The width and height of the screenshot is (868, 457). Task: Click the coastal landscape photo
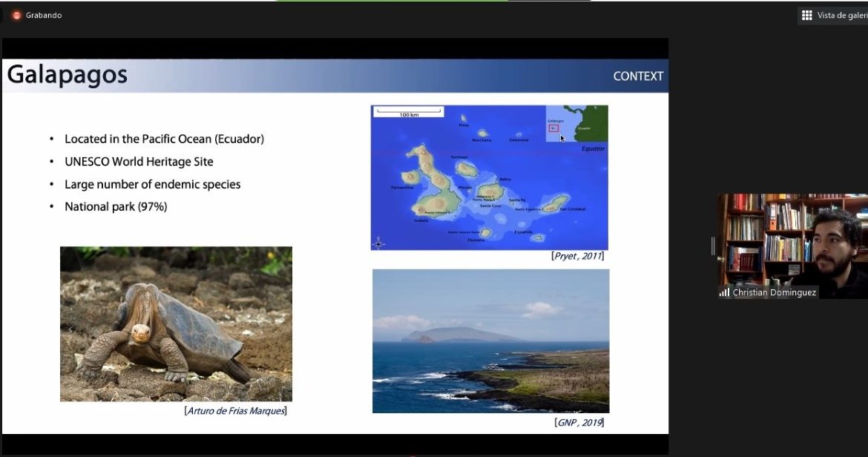coord(490,341)
